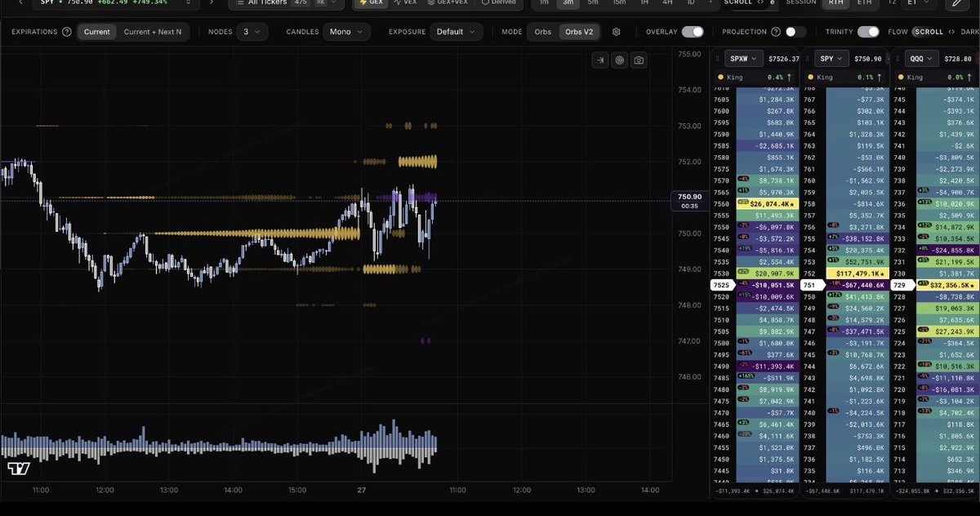Click the -$67,440.6K cell in SPY column
Screen dimensions: 980x516
(x=859, y=285)
